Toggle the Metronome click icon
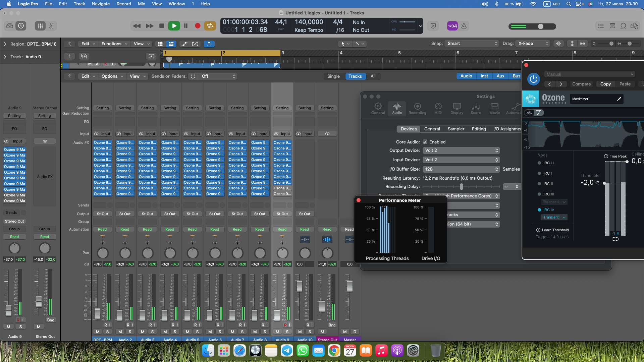This screenshot has width=644, height=362. [x=464, y=26]
